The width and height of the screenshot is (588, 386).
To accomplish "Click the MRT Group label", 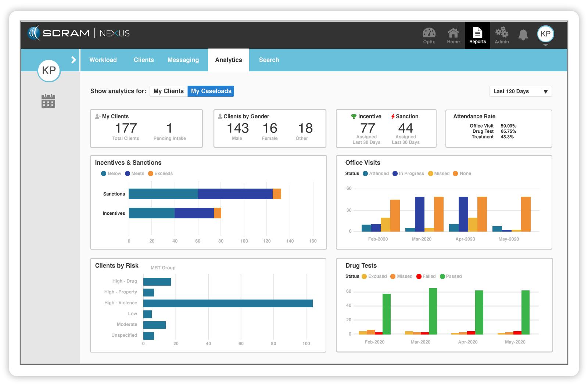I will tap(163, 268).
